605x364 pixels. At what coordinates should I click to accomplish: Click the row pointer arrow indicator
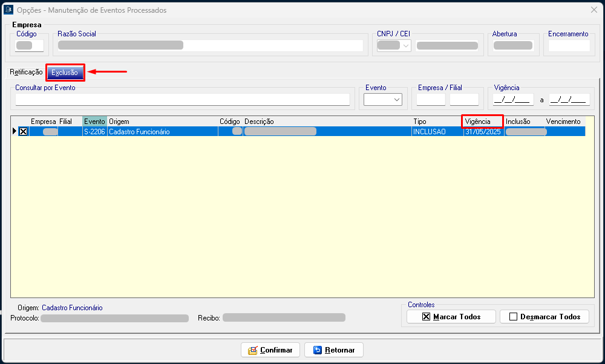15,131
